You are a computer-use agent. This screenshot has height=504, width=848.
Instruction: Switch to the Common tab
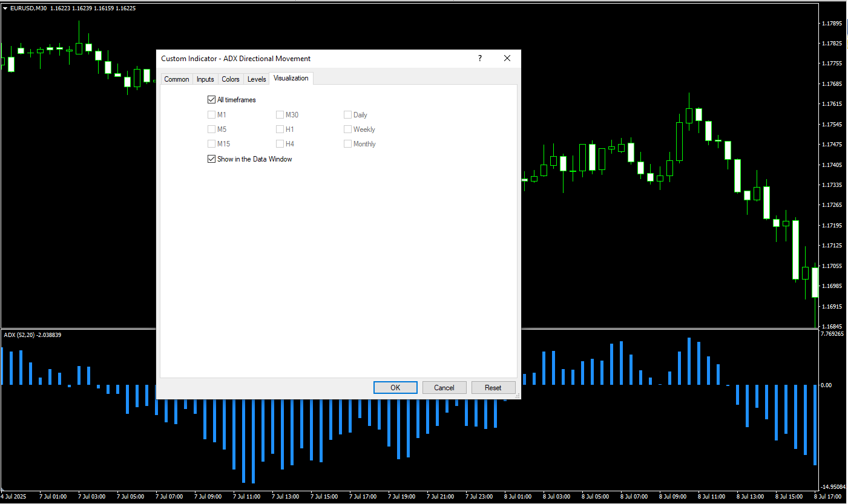(177, 79)
